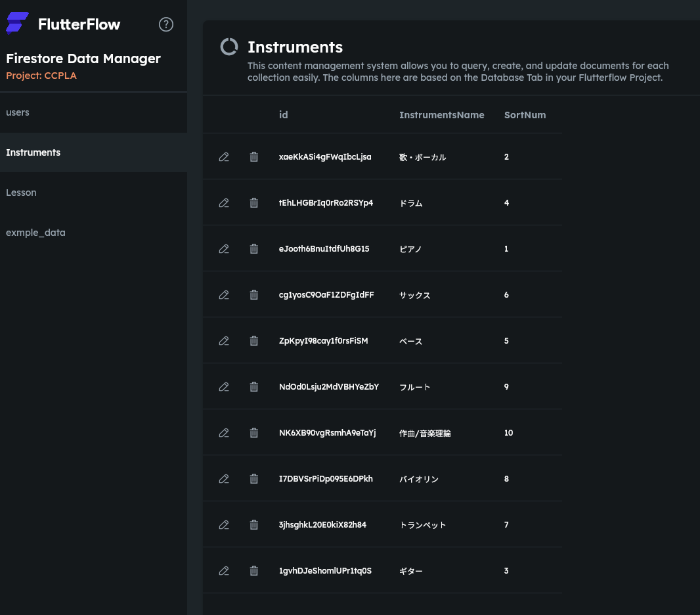Delete the ギター row

253,571
